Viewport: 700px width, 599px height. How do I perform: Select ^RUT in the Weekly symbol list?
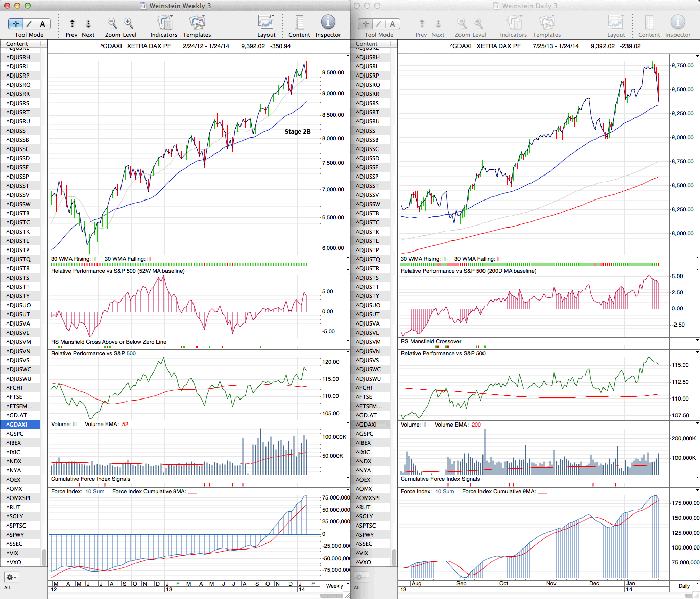click(x=20, y=507)
